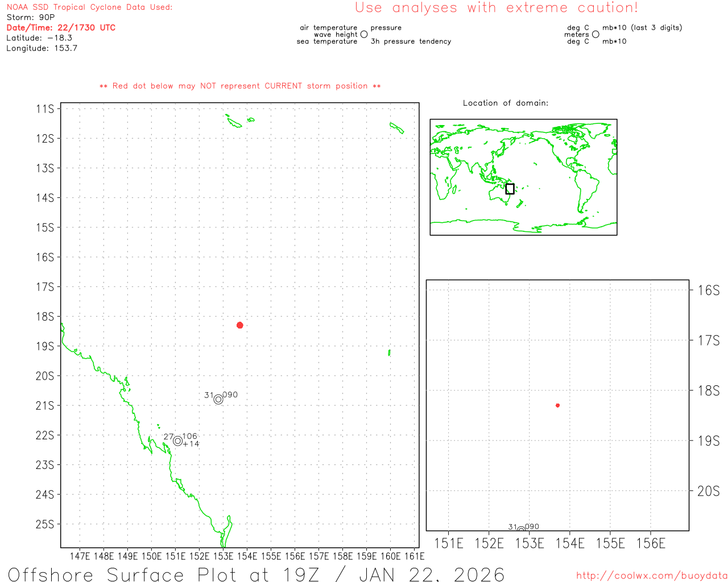
Task: Select the buoy marker with pressure 090 on main map
Action: pos(218,400)
